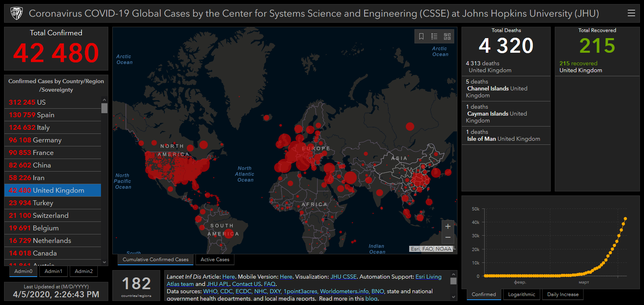Screen dimensions: 644x305
Task: Click Cayman Islands deaths entry
Action: point(506,114)
